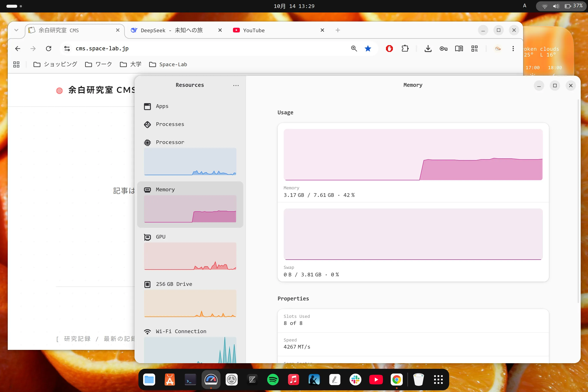The height and width of the screenshot is (392, 588).
Task: Open the reading mode book icon
Action: [459, 49]
